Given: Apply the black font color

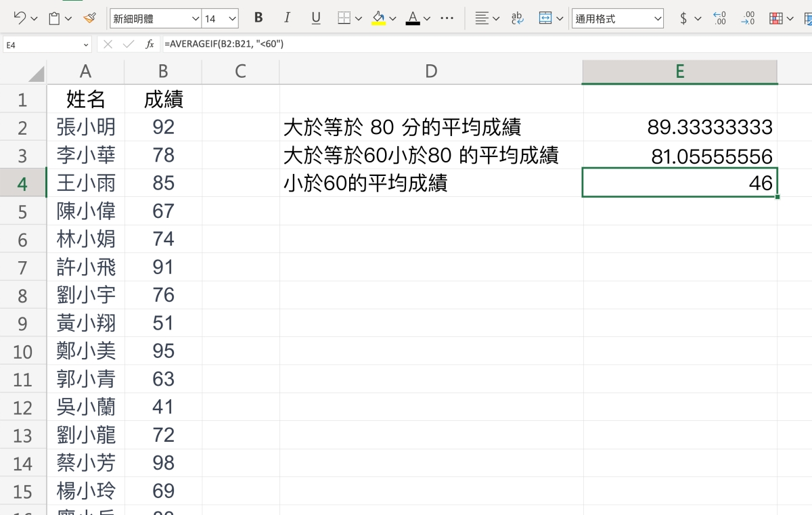Looking at the screenshot, I should (413, 18).
